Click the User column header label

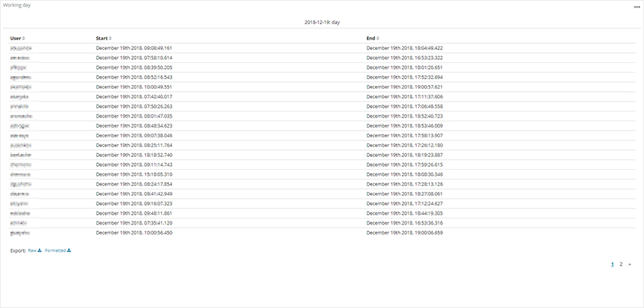15,38
